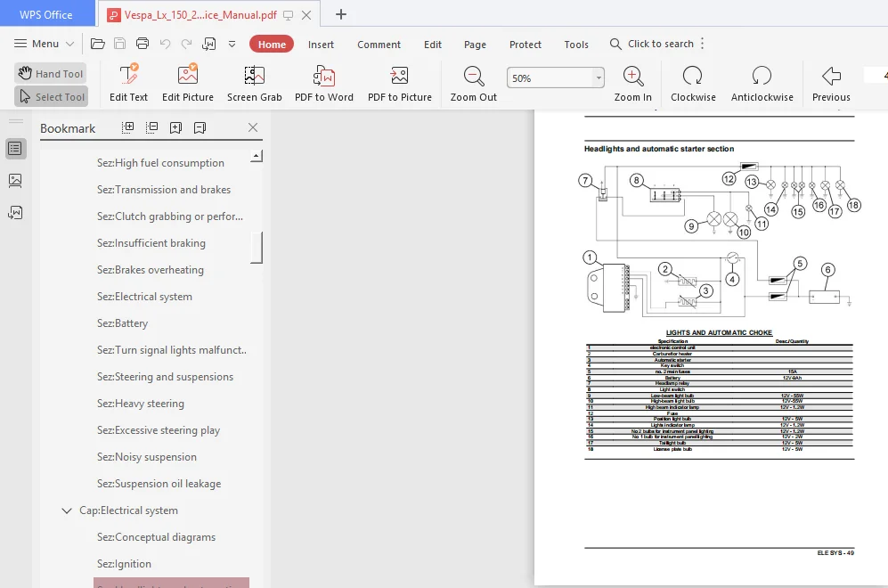Click the Zoom In magnifier
888x588 pixels.
click(x=632, y=83)
